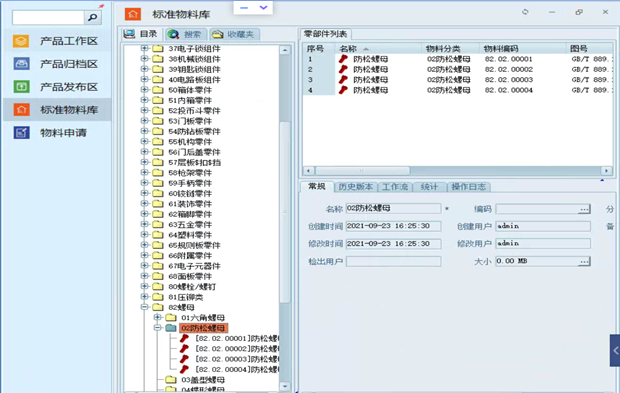Expand the 58枪架零件 node
Viewport: 620px width, 393px height.
coord(144,172)
